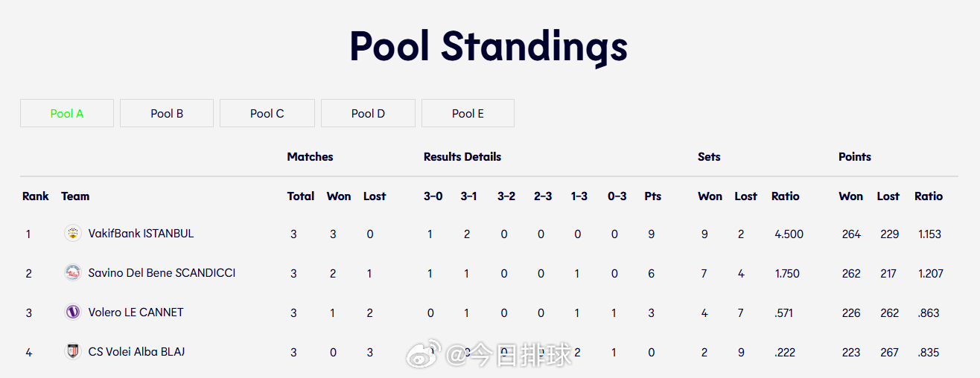Select the Pool C tab
Viewport: 980px width, 378px height.
(x=267, y=113)
